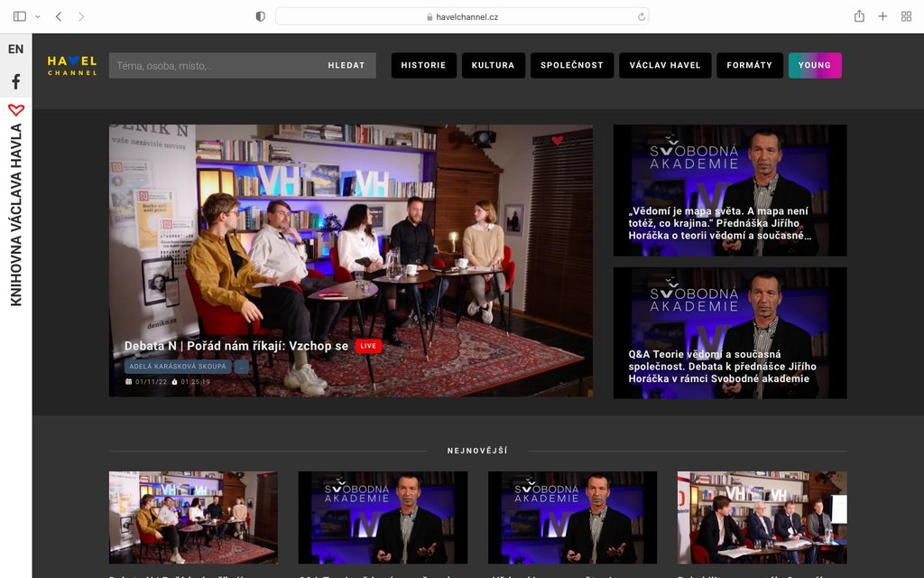Image resolution: width=924 pixels, height=578 pixels.
Task: Click the red LIVE badge
Action: coord(368,346)
